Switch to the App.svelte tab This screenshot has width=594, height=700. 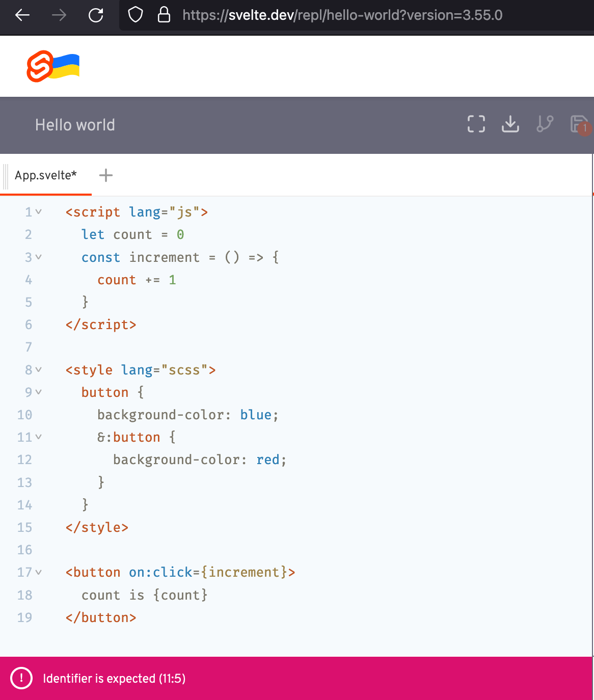(x=45, y=175)
